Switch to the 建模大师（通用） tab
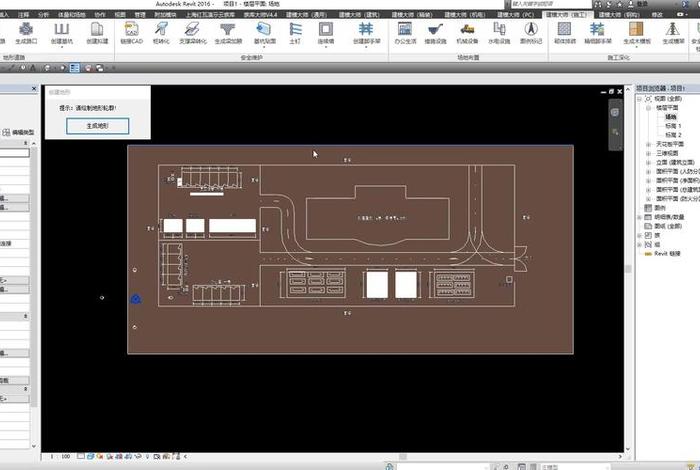Image resolution: width=700 pixels, height=470 pixels. [x=306, y=15]
